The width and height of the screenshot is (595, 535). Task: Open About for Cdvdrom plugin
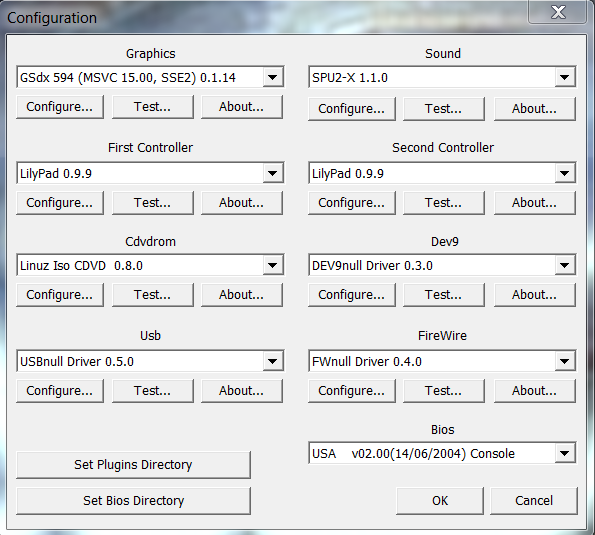point(241,295)
